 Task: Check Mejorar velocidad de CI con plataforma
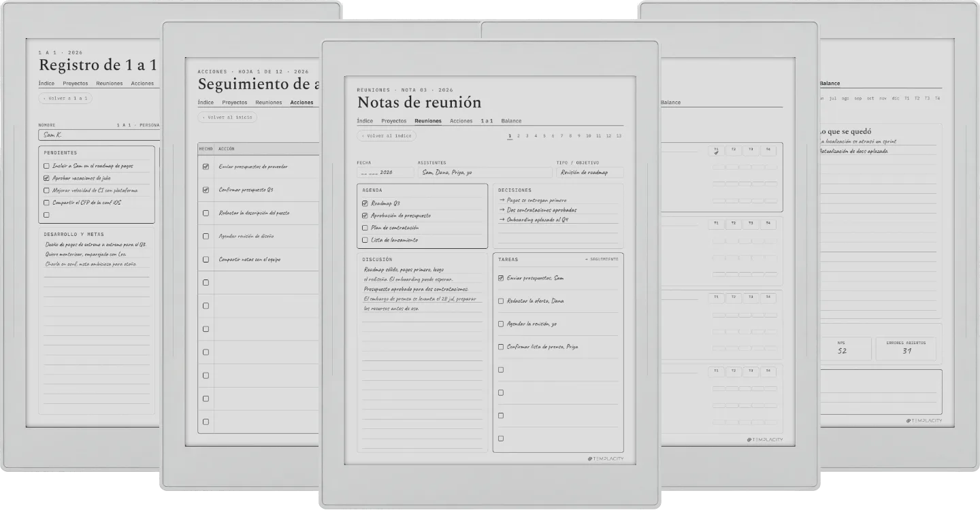tap(46, 190)
